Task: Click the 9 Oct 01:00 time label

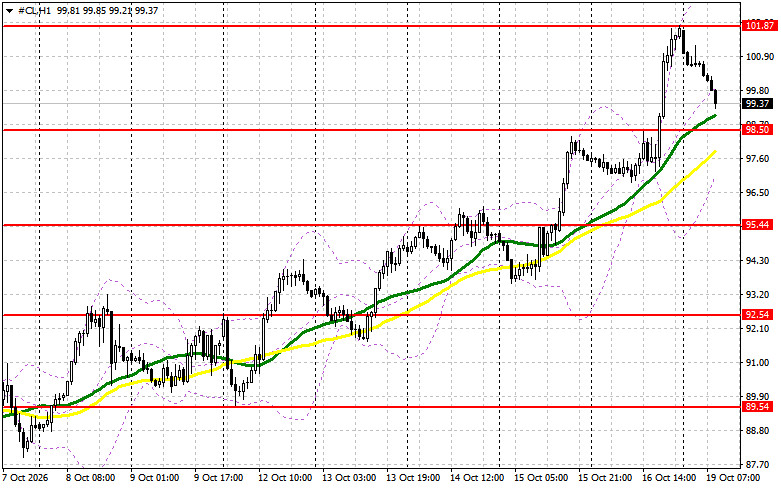Action: (154, 478)
